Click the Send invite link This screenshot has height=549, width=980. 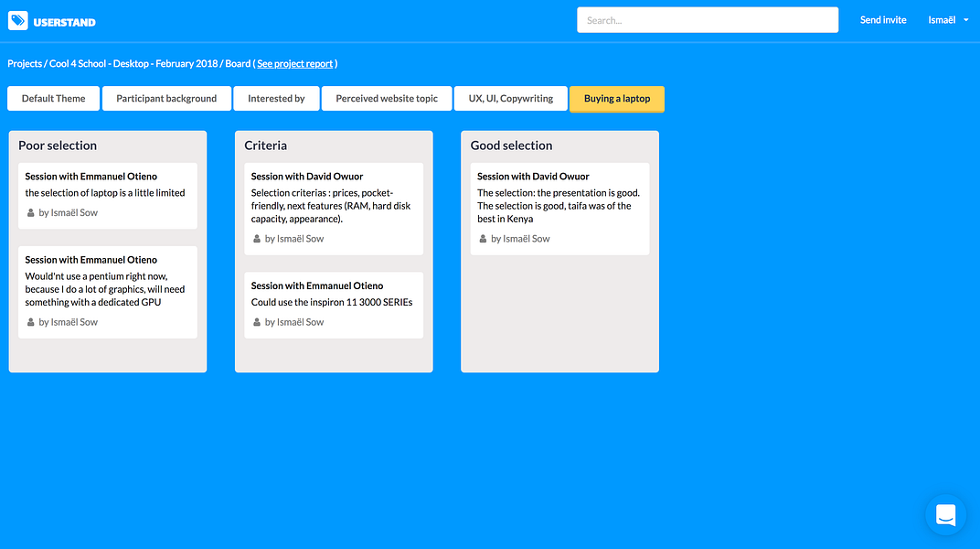click(882, 20)
